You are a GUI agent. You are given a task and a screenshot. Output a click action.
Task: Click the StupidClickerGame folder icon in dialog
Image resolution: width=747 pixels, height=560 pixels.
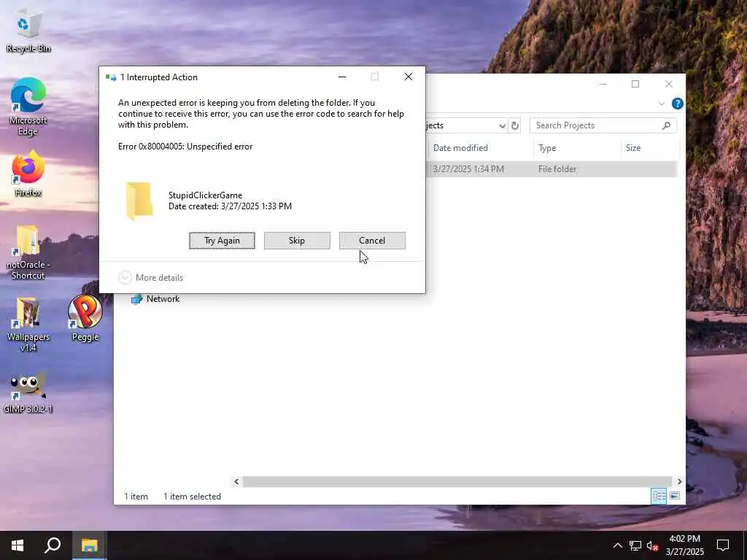[139, 201]
